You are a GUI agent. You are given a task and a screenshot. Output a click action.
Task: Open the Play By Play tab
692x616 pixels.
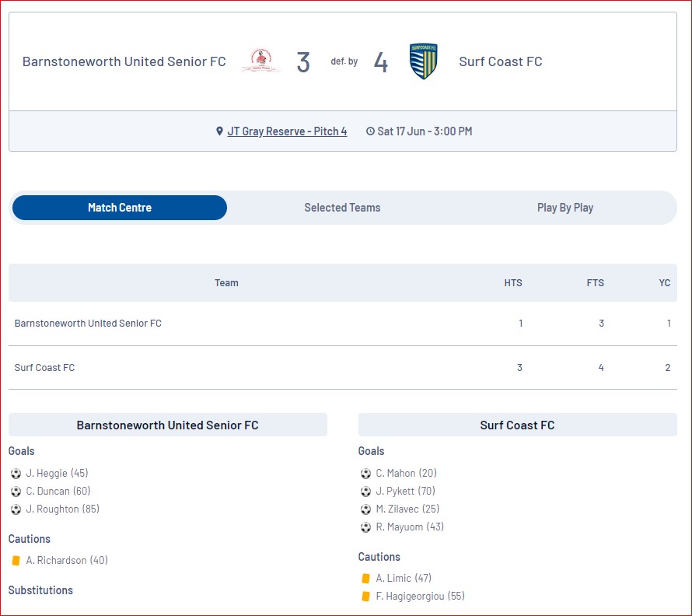coord(565,208)
